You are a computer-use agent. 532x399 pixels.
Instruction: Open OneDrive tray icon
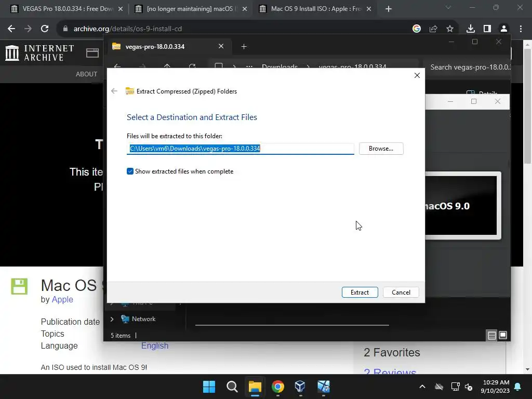pyautogui.click(x=439, y=387)
